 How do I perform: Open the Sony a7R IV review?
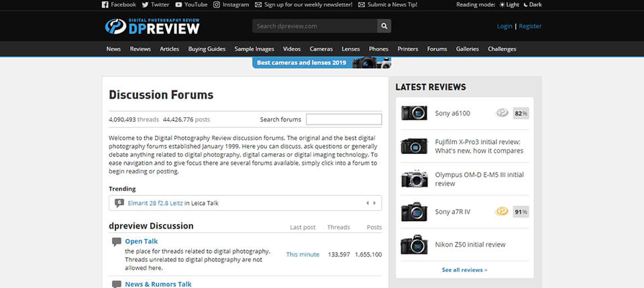pyautogui.click(x=453, y=212)
